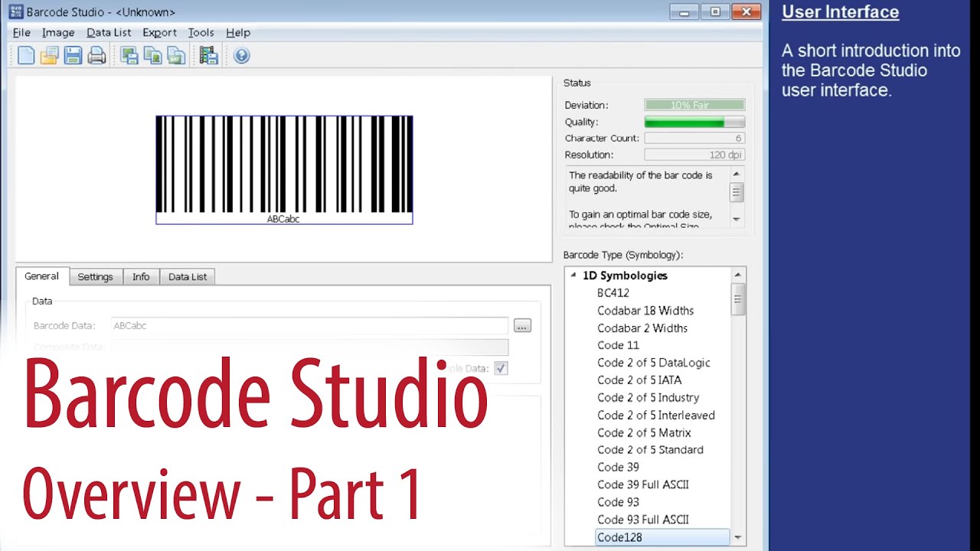980x551 pixels.
Task: Select Code 11 symbology
Action: point(618,345)
